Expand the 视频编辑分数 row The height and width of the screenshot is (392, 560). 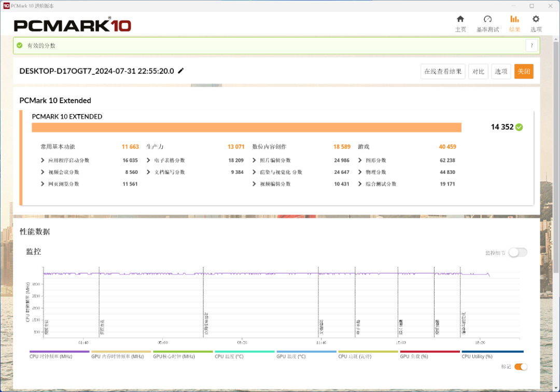pos(254,184)
